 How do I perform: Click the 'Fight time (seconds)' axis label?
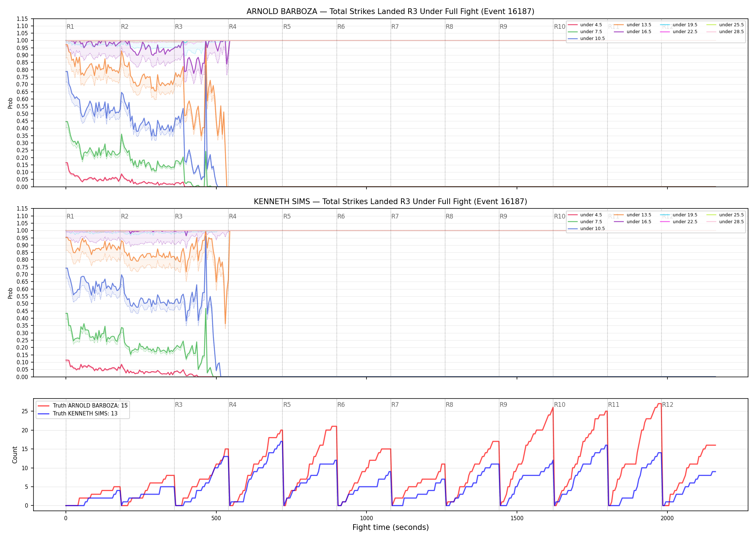coord(391,527)
